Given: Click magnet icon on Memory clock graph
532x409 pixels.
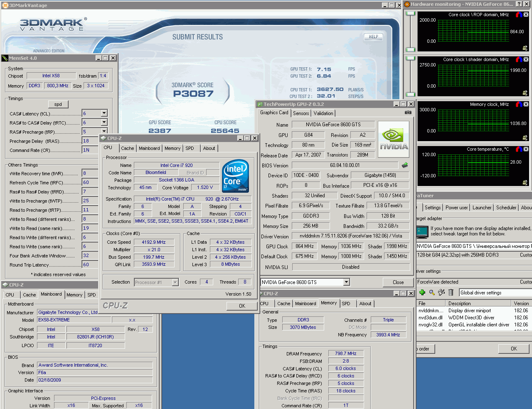Looking at the screenshot, I should click(519, 104).
